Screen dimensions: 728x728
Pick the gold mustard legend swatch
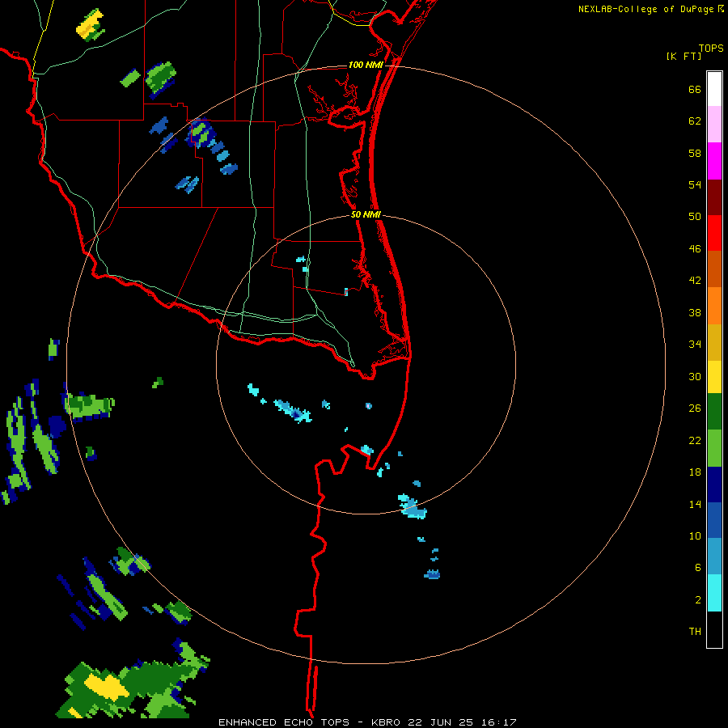[714, 342]
